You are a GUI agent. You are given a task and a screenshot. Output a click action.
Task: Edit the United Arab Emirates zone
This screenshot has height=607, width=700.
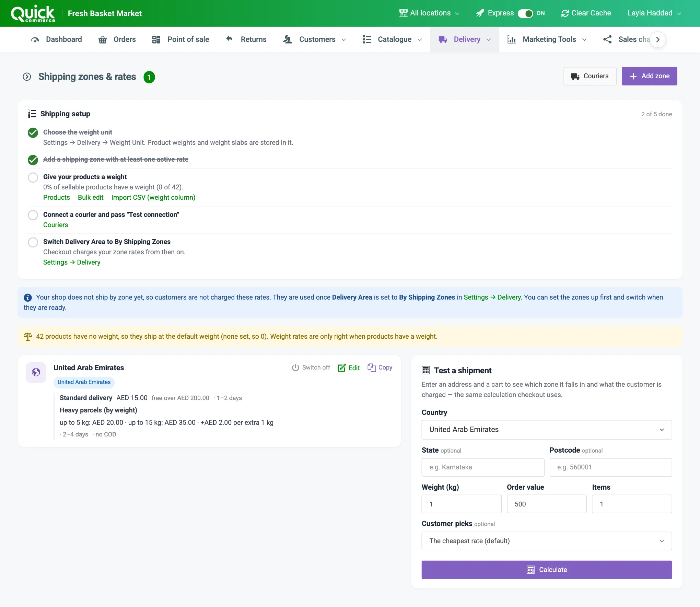(x=349, y=368)
